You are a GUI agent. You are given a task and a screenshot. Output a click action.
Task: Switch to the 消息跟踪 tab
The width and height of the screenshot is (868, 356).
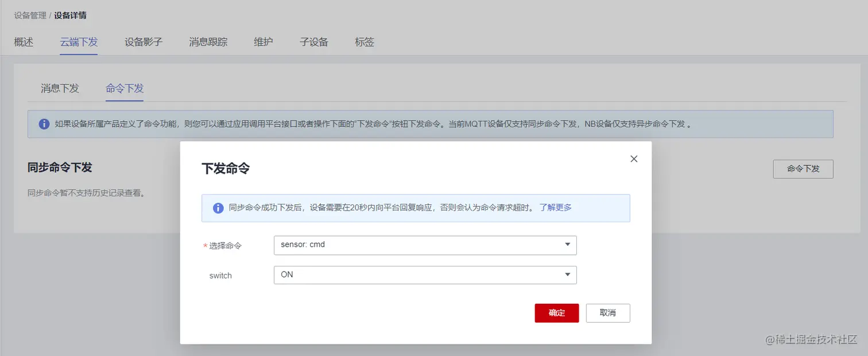pos(208,42)
